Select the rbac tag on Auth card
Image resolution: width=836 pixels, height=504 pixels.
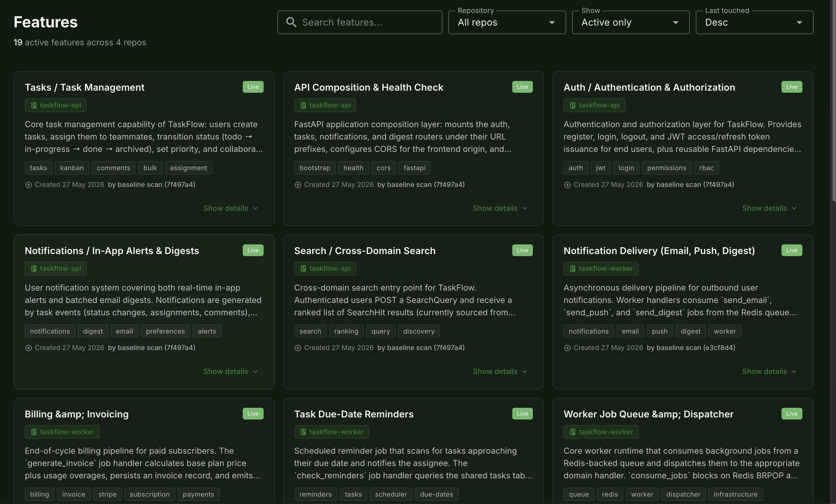[706, 168]
